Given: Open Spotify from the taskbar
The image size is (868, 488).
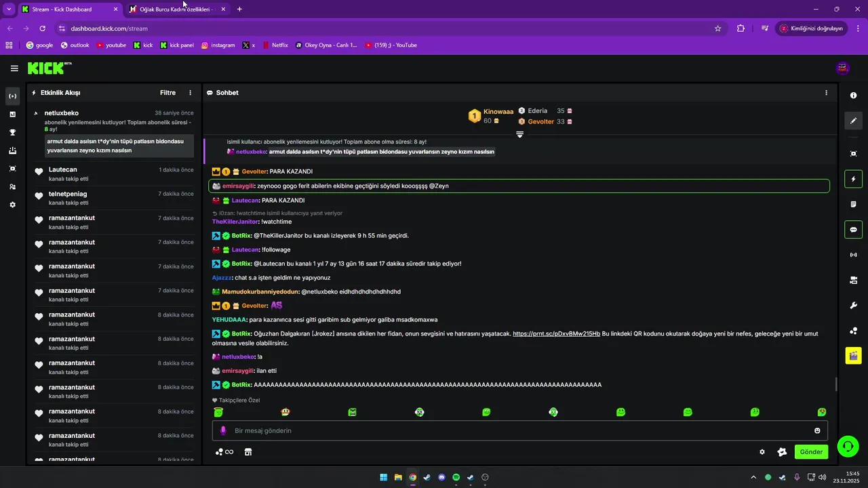Looking at the screenshot, I should point(456,477).
